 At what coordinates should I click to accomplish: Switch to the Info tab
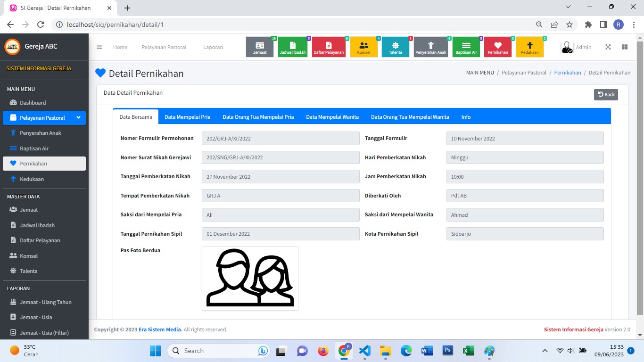click(x=466, y=117)
